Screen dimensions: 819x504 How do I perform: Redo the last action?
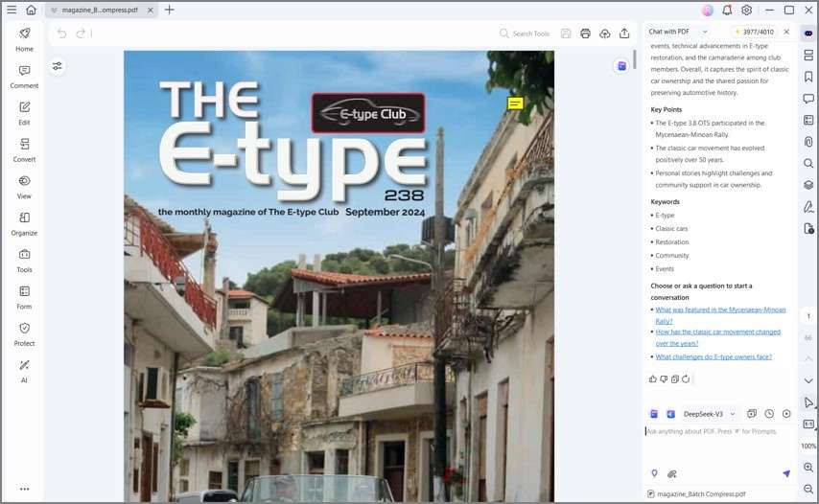point(81,34)
